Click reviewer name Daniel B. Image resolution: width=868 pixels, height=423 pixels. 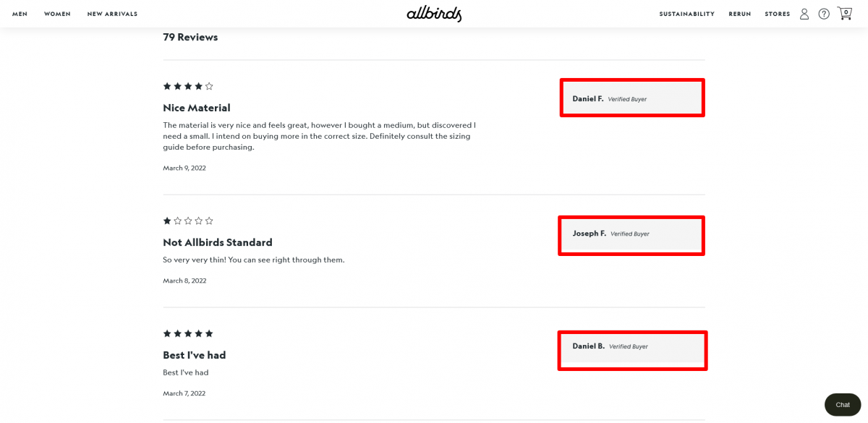pyautogui.click(x=588, y=346)
